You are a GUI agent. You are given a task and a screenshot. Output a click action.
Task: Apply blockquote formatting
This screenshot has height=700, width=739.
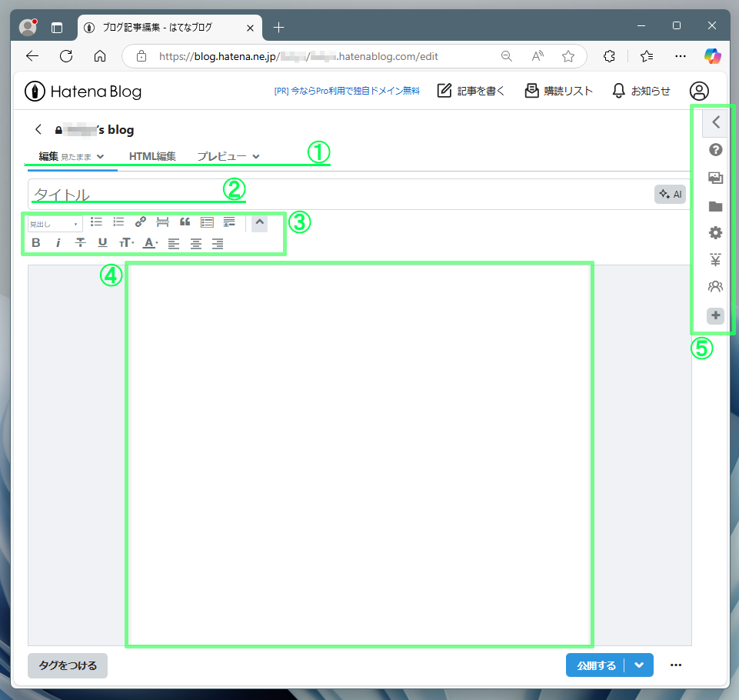click(x=185, y=222)
